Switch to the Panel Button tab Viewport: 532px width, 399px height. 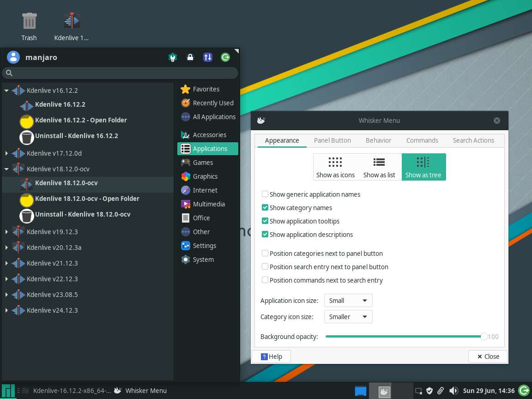coord(332,140)
